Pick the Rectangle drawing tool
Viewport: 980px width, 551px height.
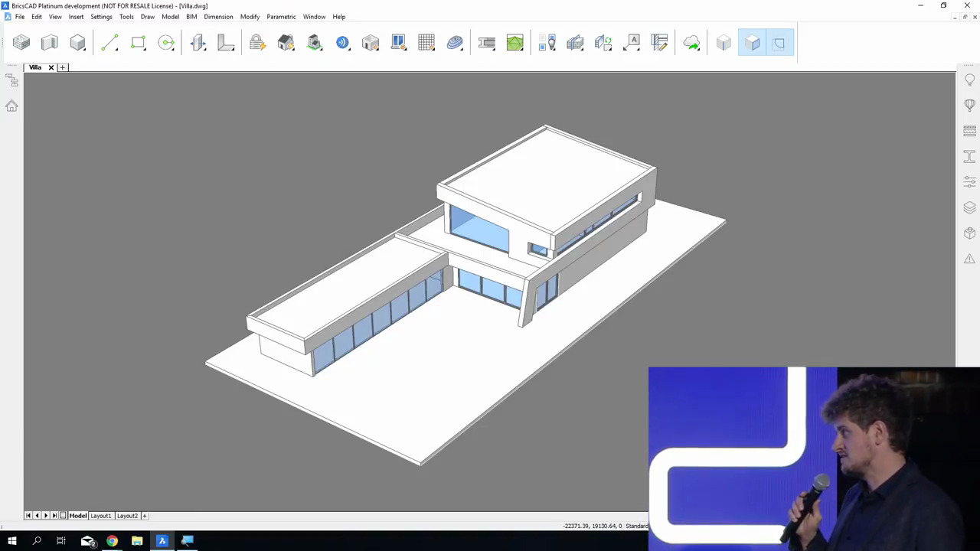(x=138, y=43)
